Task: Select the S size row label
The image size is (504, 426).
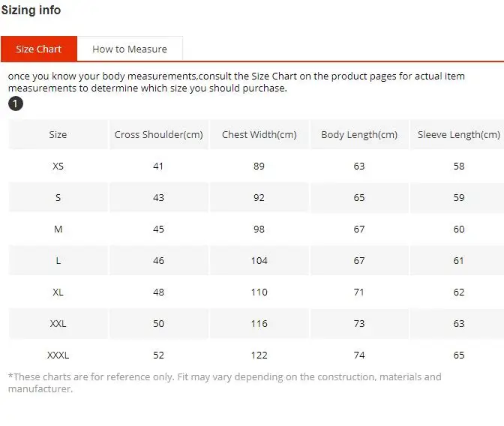Action: (58, 198)
